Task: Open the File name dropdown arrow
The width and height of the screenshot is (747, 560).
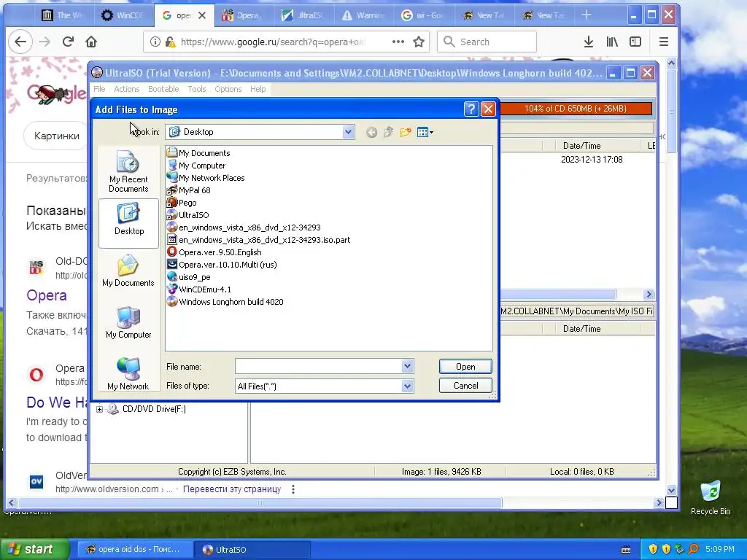Action: click(407, 366)
